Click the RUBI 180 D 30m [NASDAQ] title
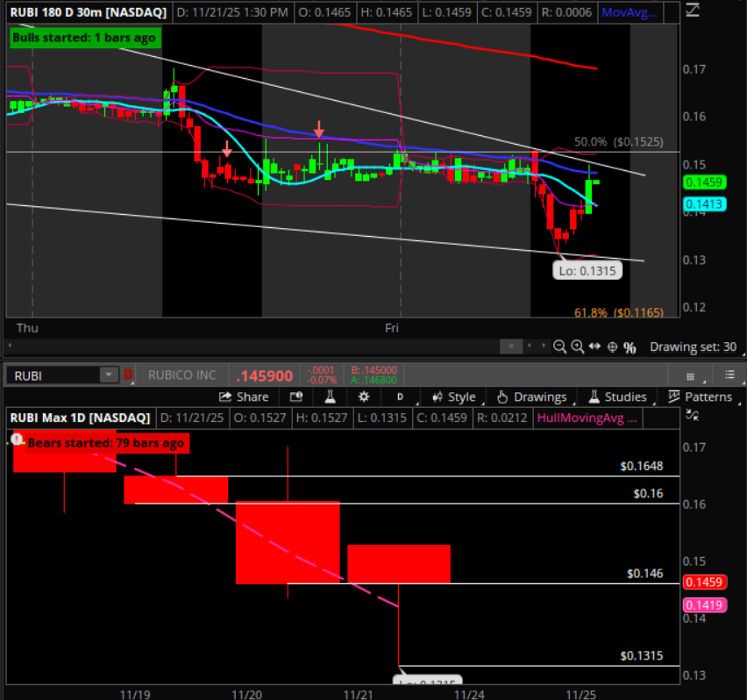The height and width of the screenshot is (700, 747). 89,12
